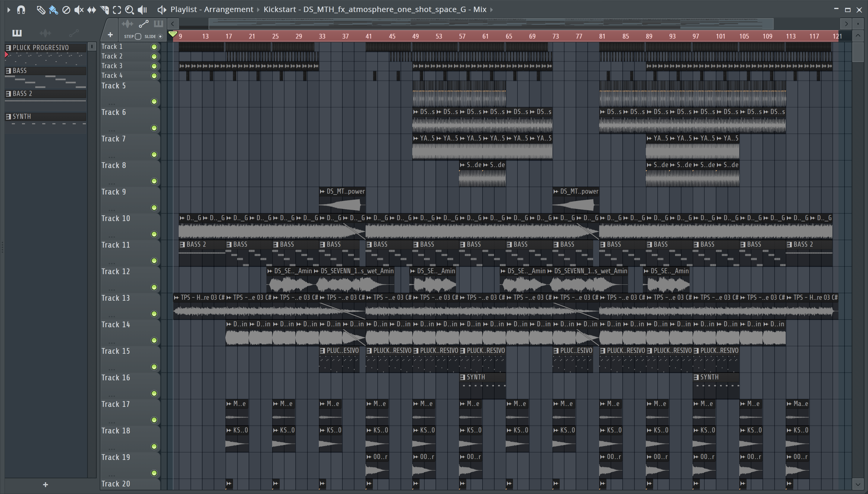The height and width of the screenshot is (494, 868).
Task: Open first DS_MT..power clip menu icon
Action: click(322, 192)
